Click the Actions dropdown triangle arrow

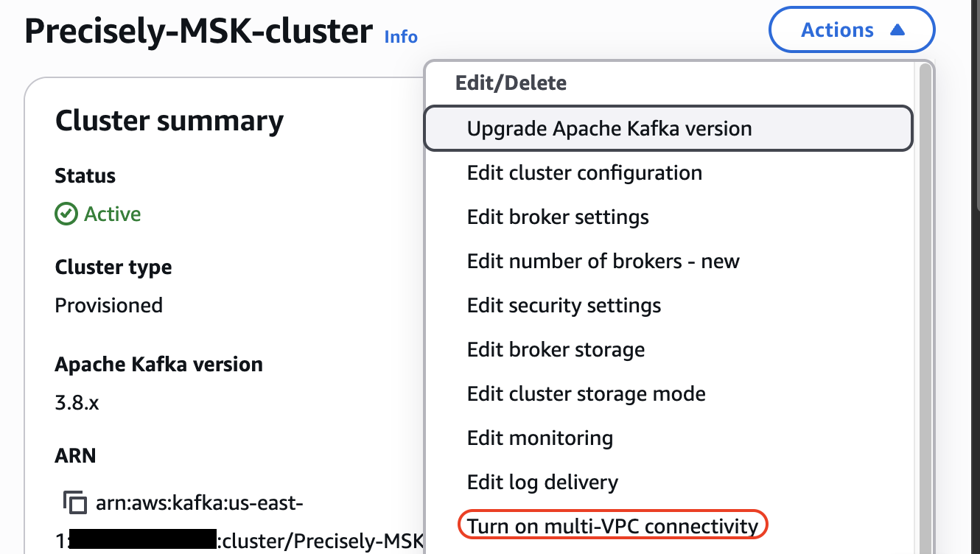click(897, 30)
